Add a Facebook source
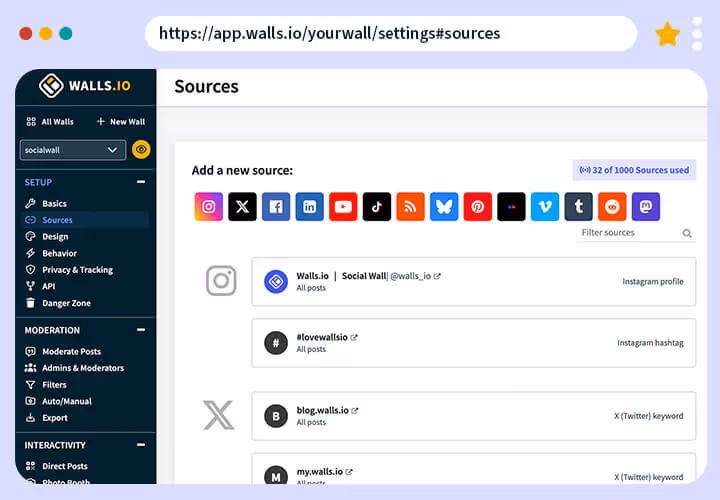720x500 pixels. [x=276, y=207]
